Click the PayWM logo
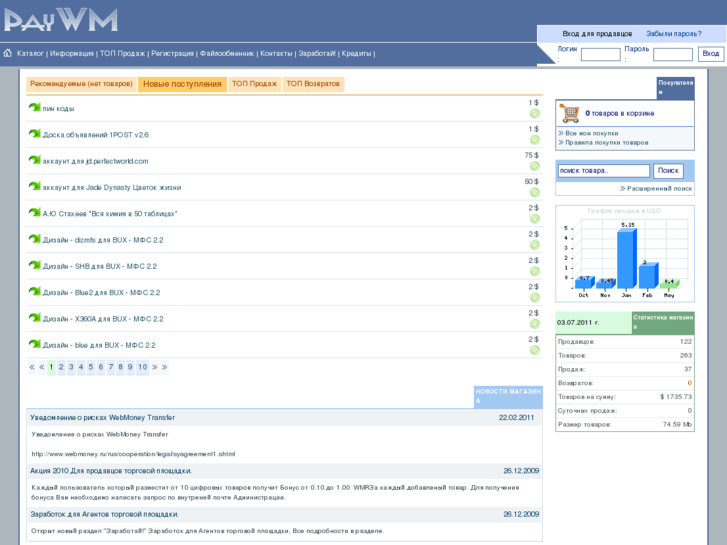This screenshot has height=545, width=727. click(61, 20)
